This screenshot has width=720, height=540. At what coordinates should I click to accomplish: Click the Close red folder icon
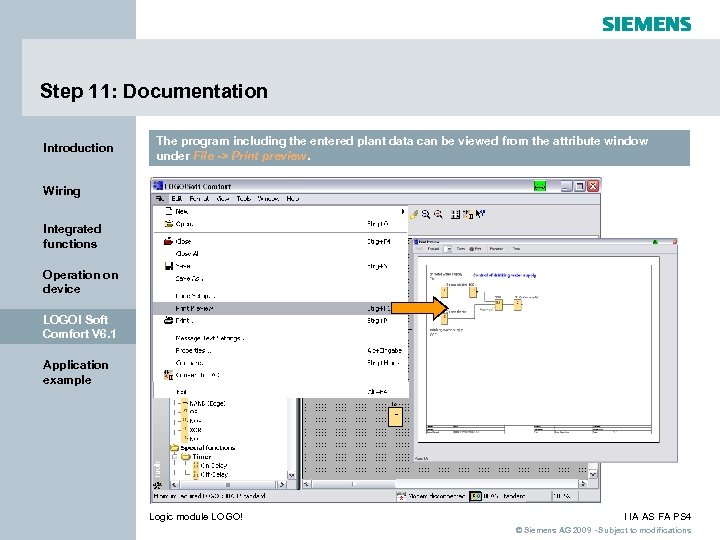coord(169,241)
